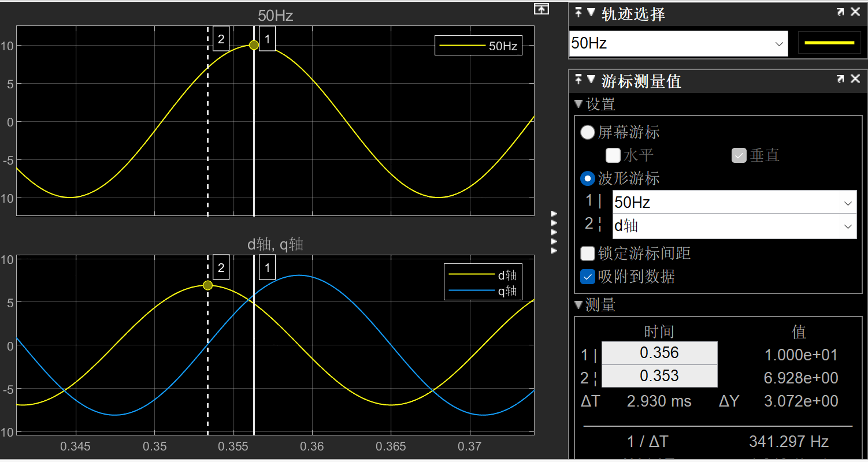Collapse the 轨迹选择 panel with its triangle

click(x=591, y=13)
